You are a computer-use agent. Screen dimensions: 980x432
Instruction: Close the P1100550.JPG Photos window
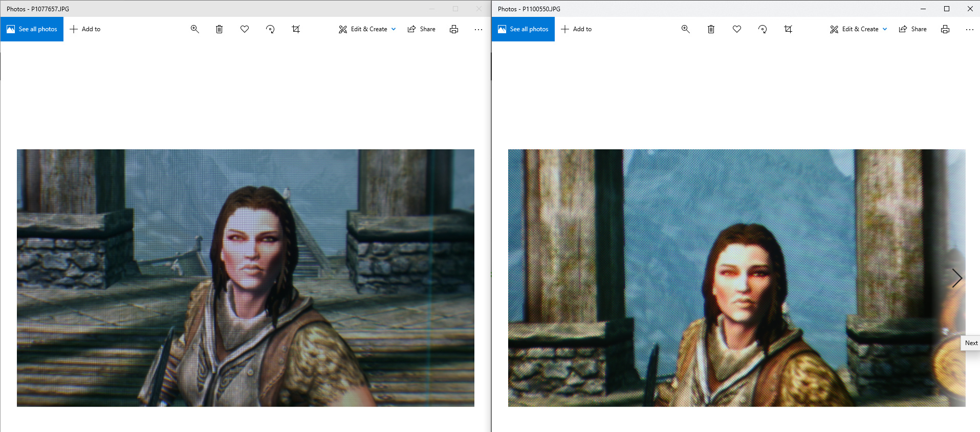[x=970, y=9]
